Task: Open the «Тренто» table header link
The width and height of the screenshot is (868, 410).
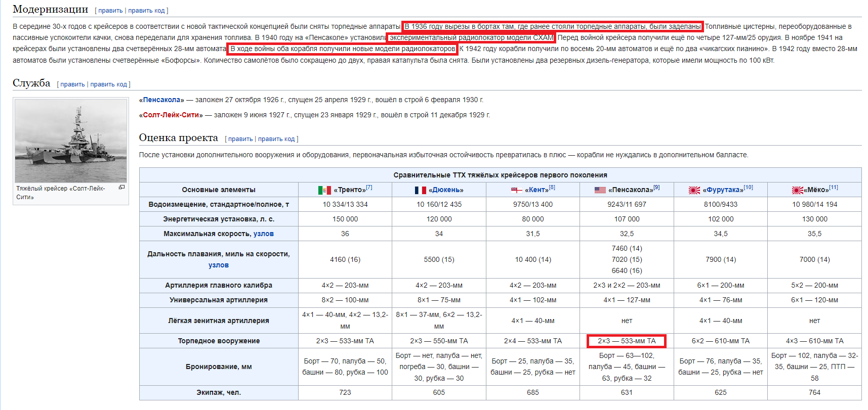Action: point(350,190)
